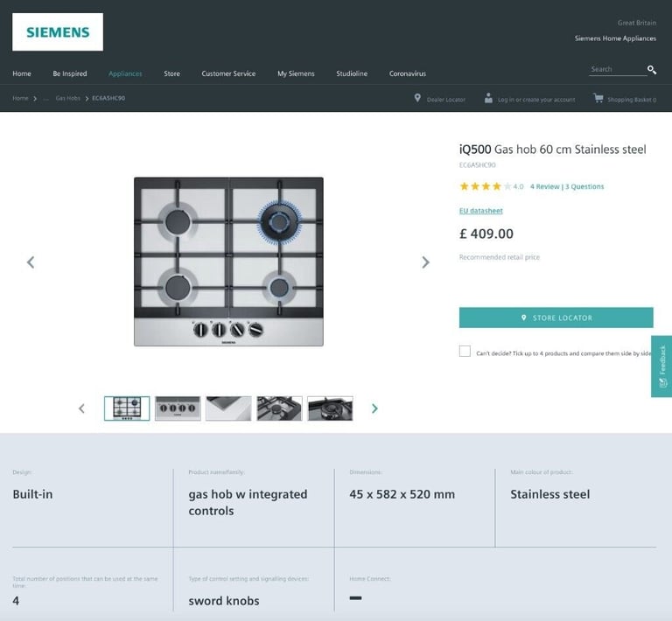The height and width of the screenshot is (621, 672).
Task: Open the 3 Questions link
Action: coord(584,186)
